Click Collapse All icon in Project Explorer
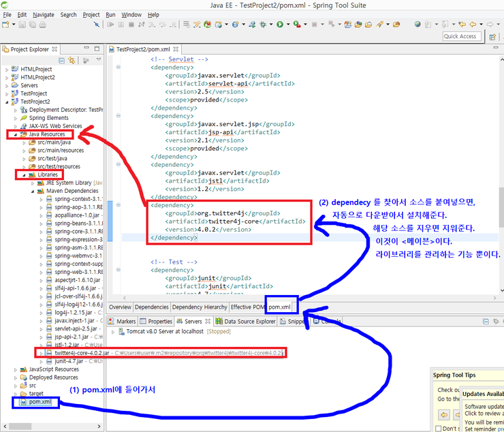504x432 pixels. coord(61,61)
